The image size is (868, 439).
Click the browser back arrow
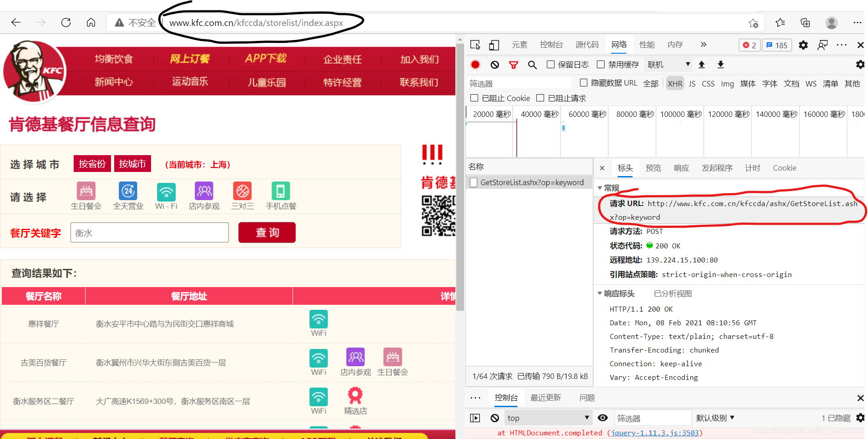pos(16,22)
